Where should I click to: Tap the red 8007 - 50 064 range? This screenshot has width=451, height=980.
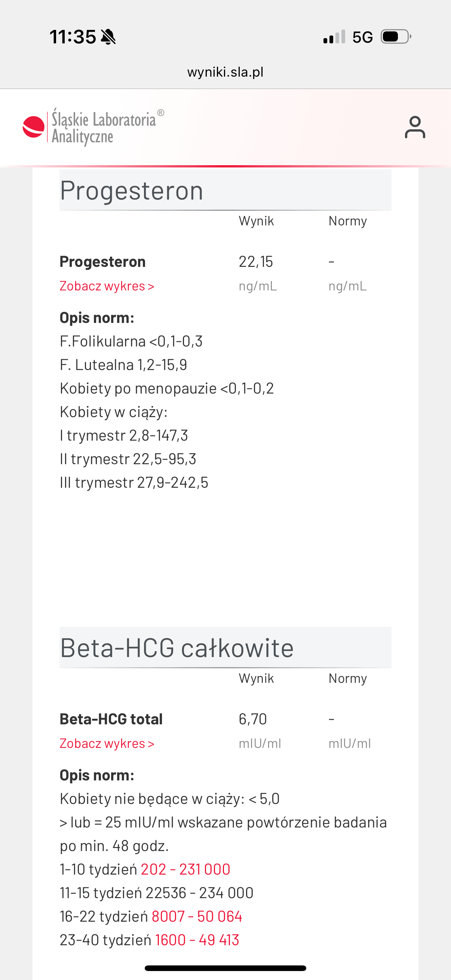pos(197,916)
